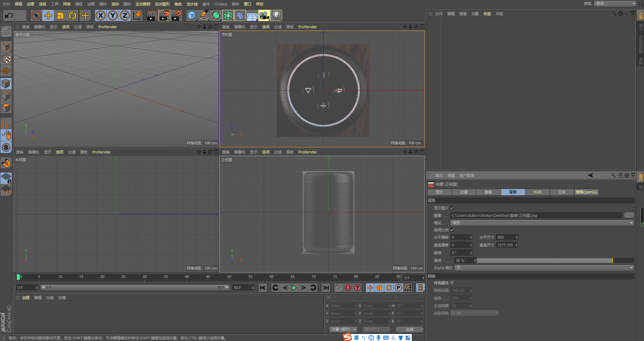Select the spline Pen tool
Screen dimensions: 644x341
pos(204,15)
